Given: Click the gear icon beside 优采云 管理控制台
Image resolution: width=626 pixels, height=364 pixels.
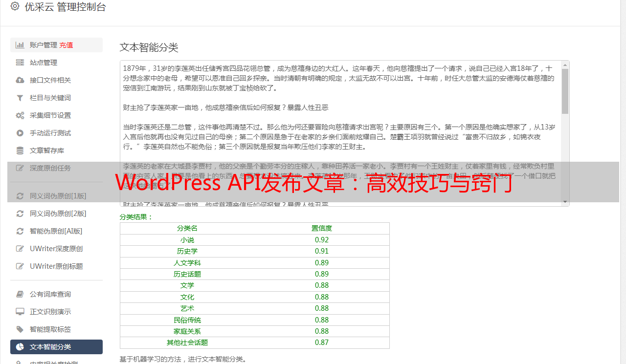Looking at the screenshot, I should coord(15,7).
